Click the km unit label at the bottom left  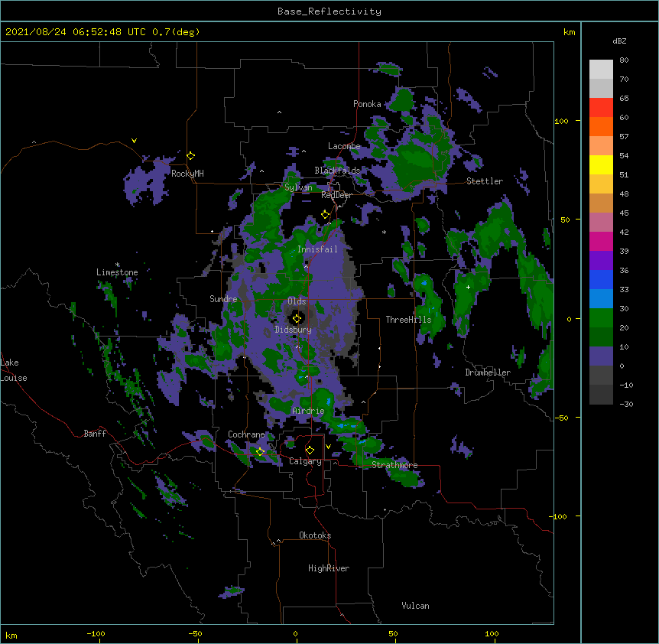pos(11,636)
